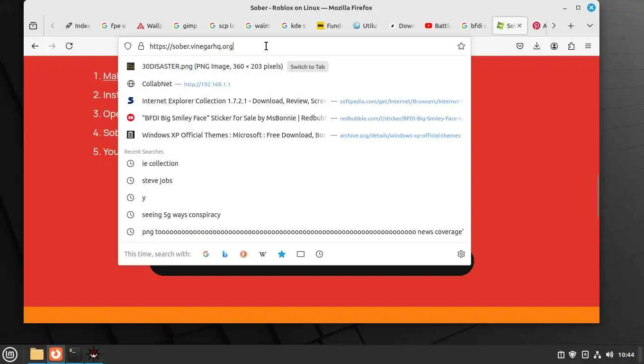Reload the current page
Viewport: 644px width, 364px height.
69,46
